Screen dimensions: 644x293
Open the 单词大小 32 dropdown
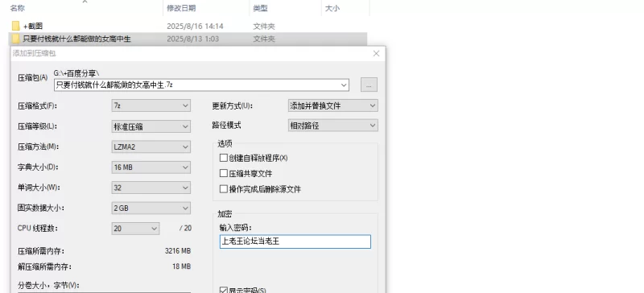click(x=151, y=188)
